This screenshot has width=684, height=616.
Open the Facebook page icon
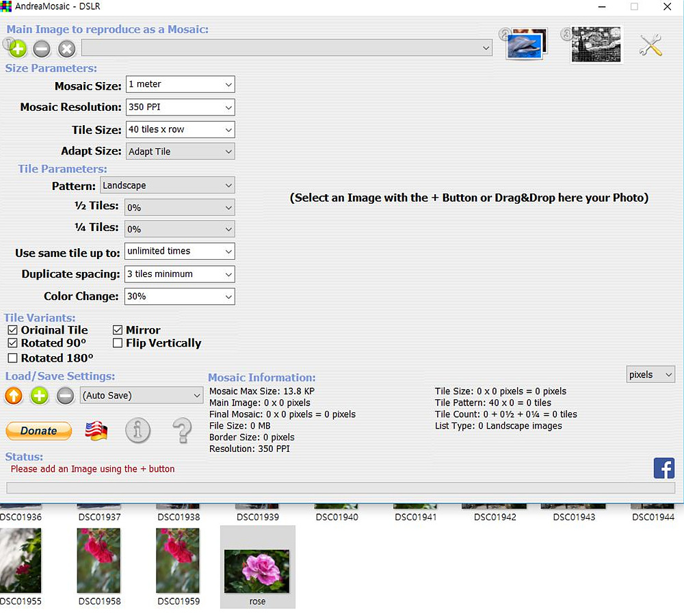coord(664,468)
